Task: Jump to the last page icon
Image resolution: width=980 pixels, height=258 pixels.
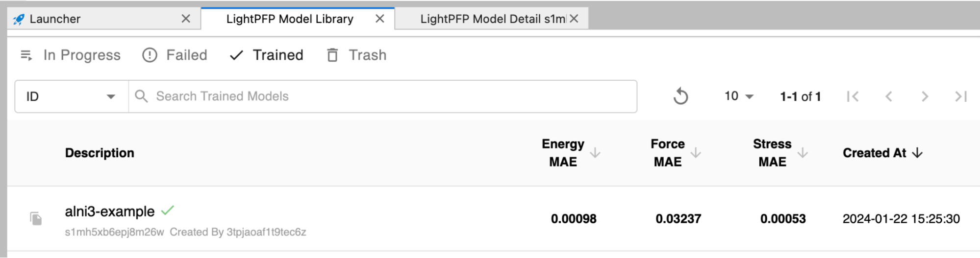Action: (961, 96)
